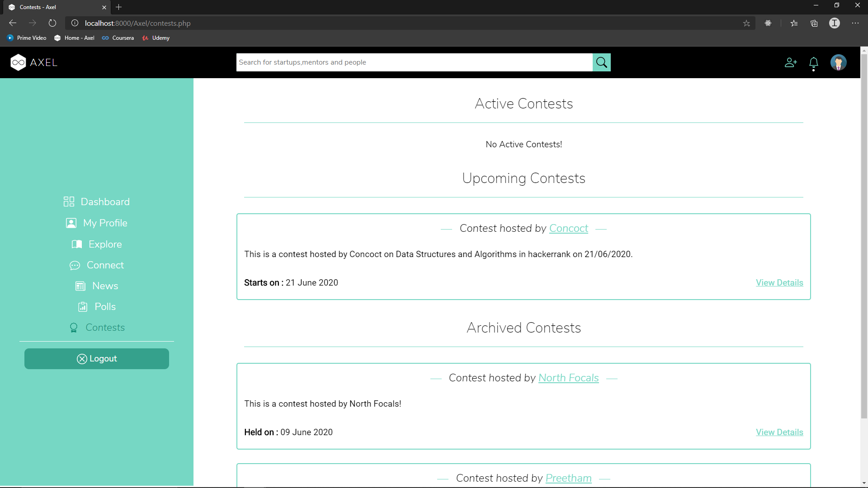Open browser favorites list icon
868x488 pixels.
tap(794, 23)
